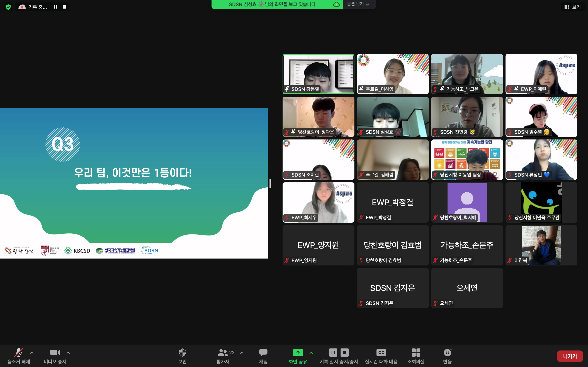Expand video options arrow beside the camera

point(68,353)
